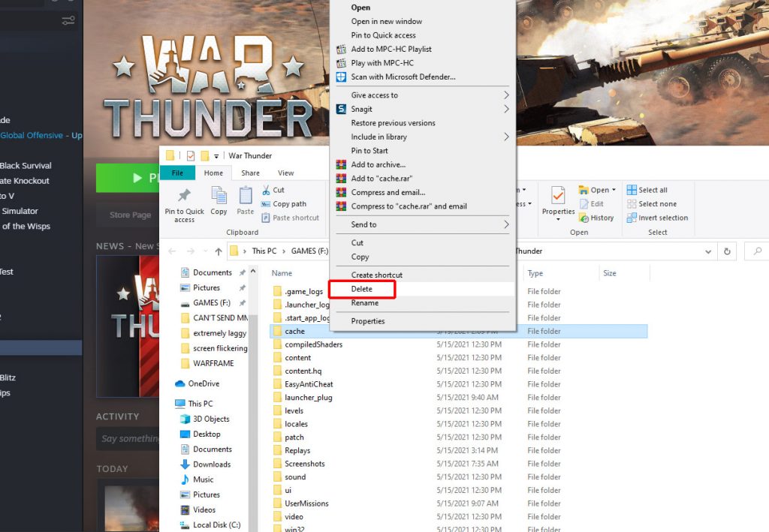Screen dimensions: 769x532
Task: Toggle the Quick Access properties checkmark icon
Action: 191,156
